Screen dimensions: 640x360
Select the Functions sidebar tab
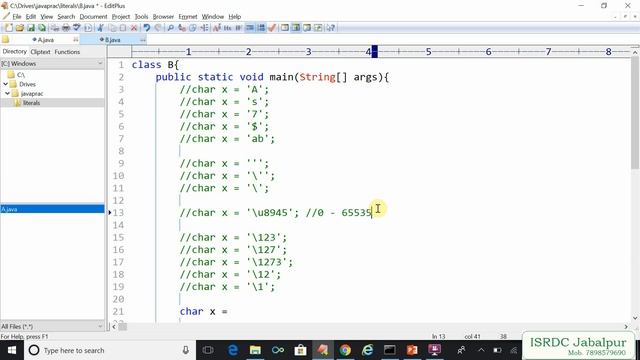[67, 52]
